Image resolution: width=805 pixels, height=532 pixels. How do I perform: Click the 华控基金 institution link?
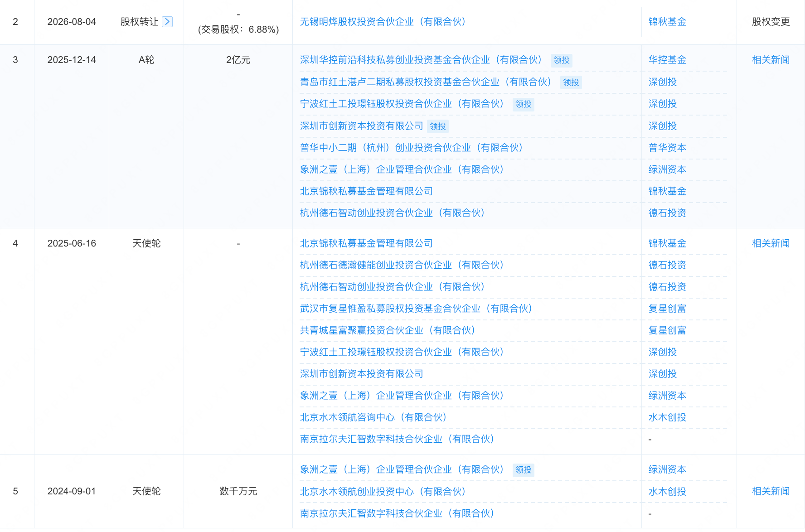pos(667,60)
